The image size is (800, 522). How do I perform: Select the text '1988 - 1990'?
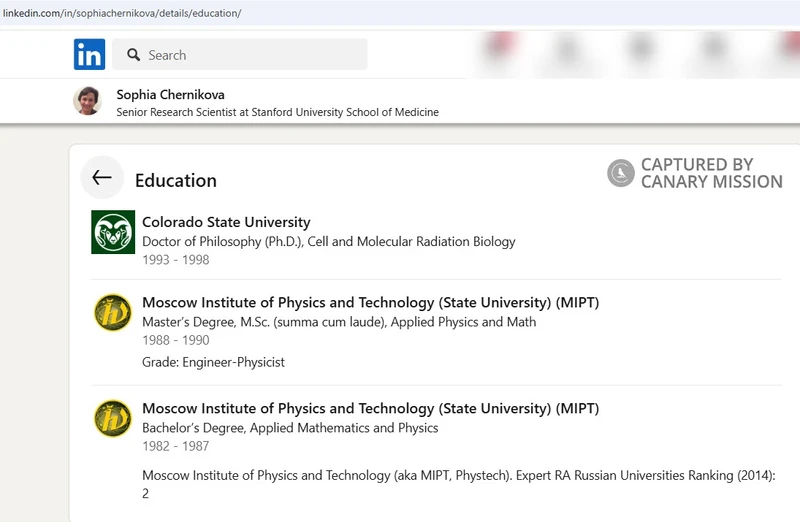coord(176,340)
